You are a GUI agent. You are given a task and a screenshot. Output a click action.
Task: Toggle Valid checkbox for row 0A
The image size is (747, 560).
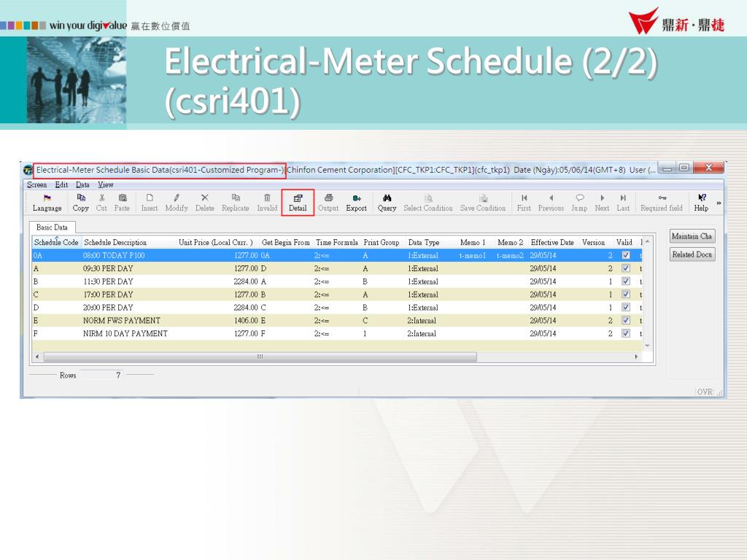click(x=625, y=255)
